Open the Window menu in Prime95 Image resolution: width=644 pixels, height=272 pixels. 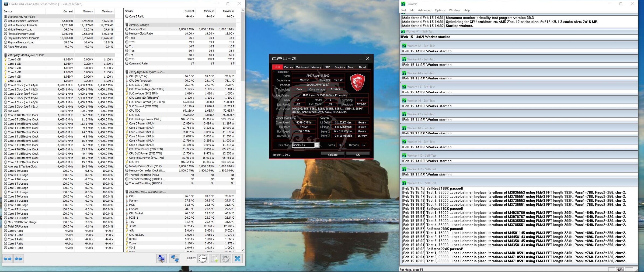(x=454, y=10)
